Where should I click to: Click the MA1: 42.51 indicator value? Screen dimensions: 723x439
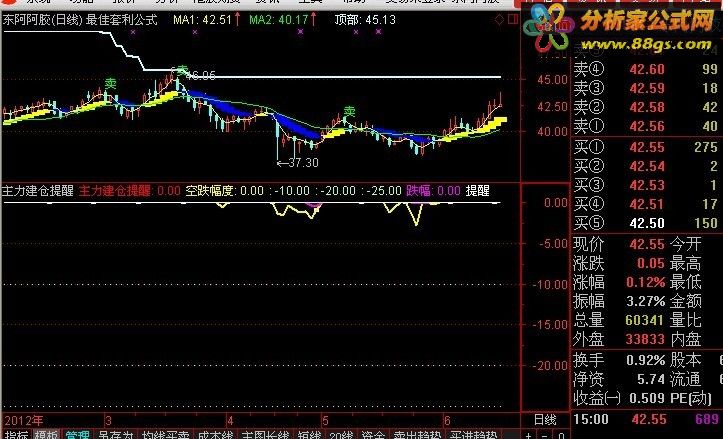click(x=202, y=20)
